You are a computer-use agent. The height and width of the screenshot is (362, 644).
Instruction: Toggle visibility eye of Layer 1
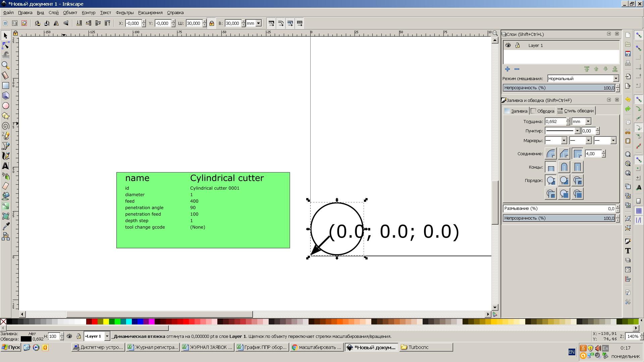508,45
